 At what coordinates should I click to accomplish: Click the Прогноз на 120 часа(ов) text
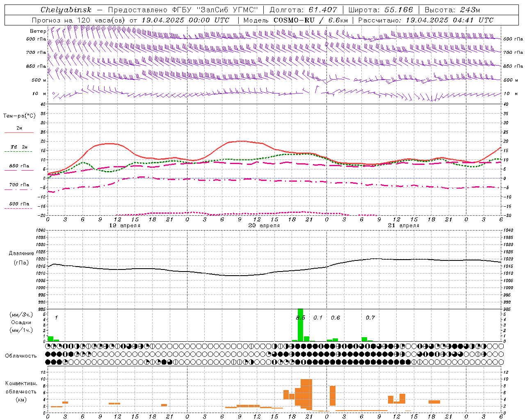click(x=79, y=20)
